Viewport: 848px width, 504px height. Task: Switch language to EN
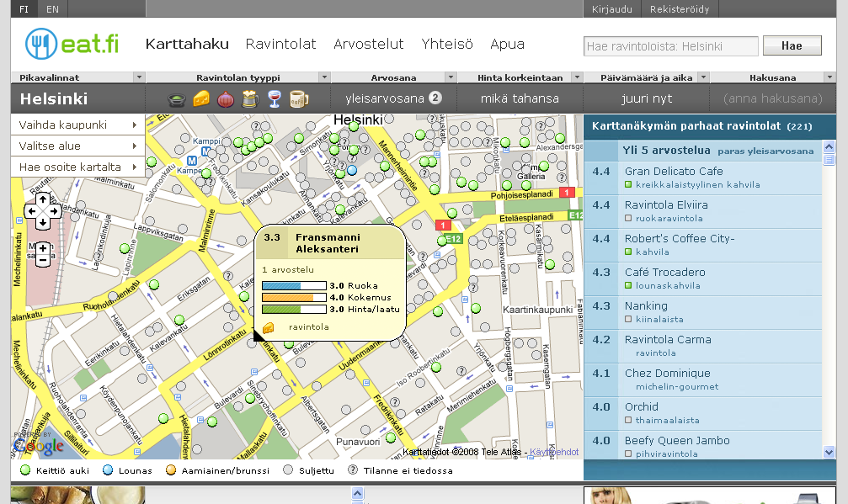[x=52, y=9]
